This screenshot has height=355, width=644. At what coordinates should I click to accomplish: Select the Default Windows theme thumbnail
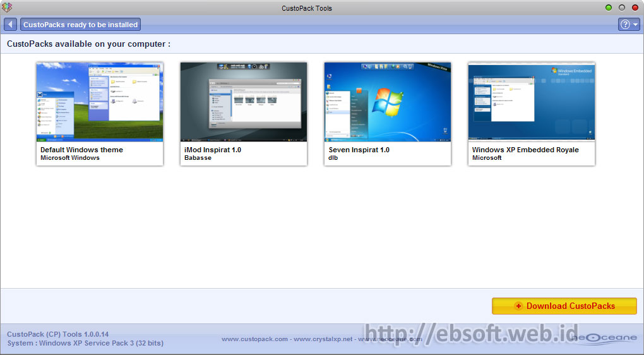[x=100, y=102]
